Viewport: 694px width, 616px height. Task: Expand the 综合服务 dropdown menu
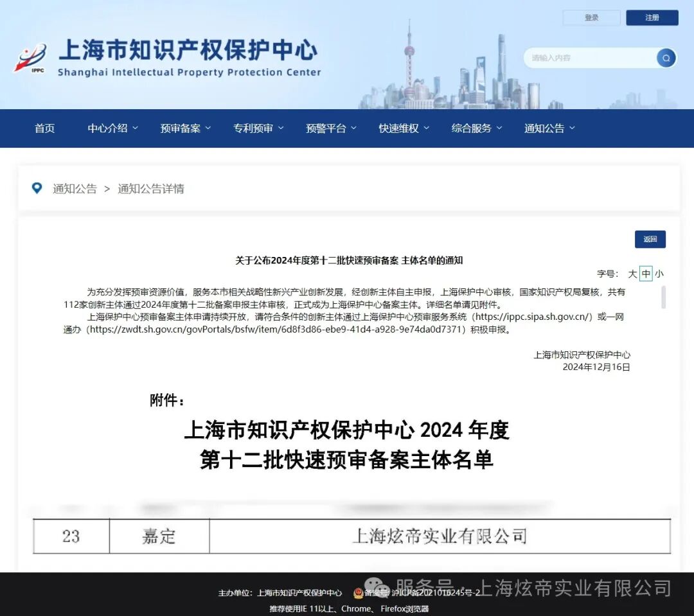click(x=473, y=128)
